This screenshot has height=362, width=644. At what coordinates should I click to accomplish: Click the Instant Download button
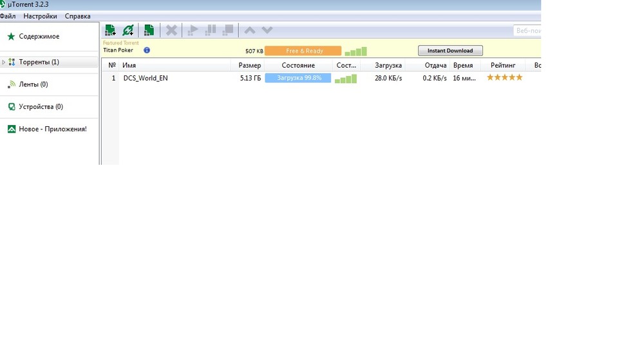(450, 50)
